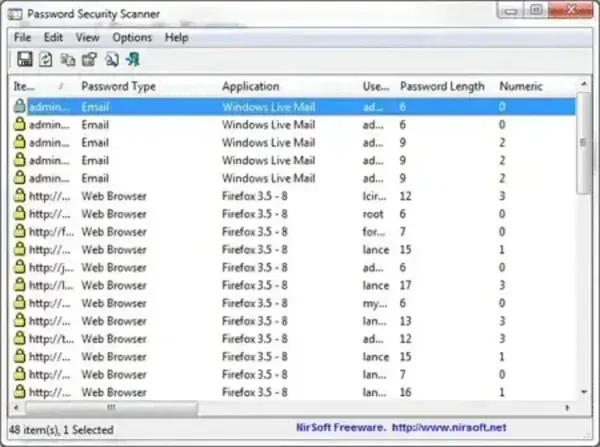
Task: Click Windows Live Mail in the highlighted row
Action: tap(269, 107)
